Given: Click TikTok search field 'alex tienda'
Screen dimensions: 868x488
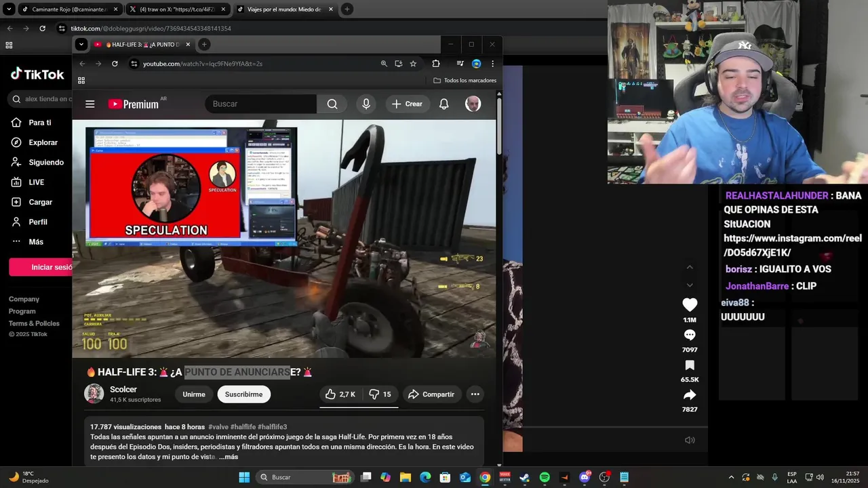Looking at the screenshot, I should [x=41, y=99].
